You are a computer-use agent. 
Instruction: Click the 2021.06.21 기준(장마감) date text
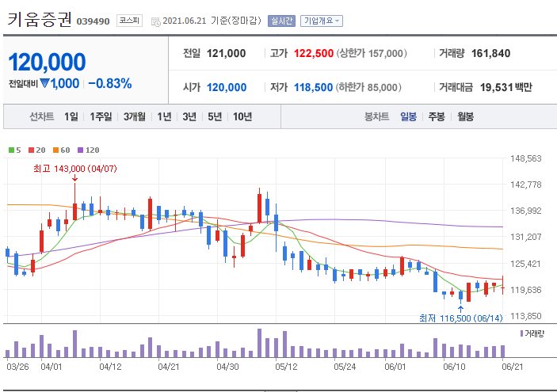click(x=212, y=21)
